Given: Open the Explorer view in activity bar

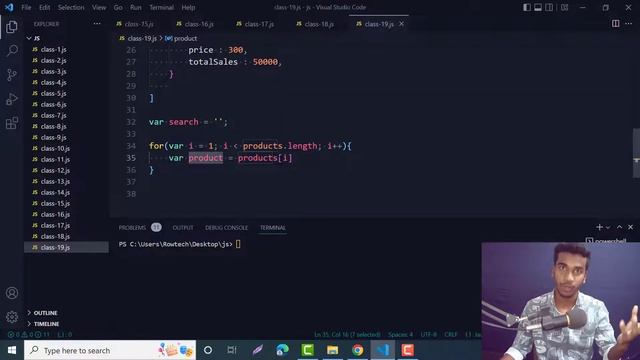Looking at the screenshot, I should (12, 27).
